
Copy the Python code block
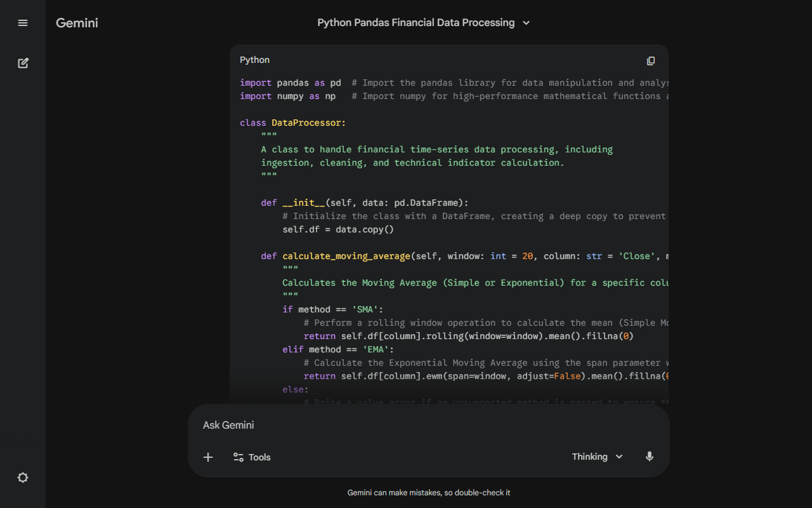pyautogui.click(x=650, y=61)
